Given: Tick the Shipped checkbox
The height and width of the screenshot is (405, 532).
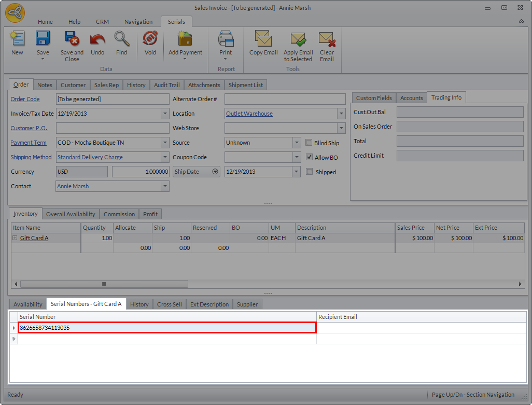Looking at the screenshot, I should click(x=310, y=172).
